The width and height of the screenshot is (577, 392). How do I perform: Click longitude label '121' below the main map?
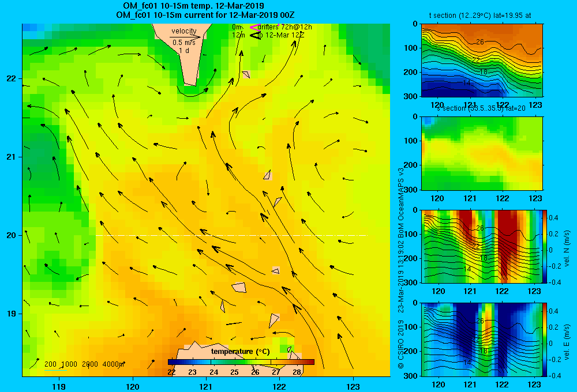(x=206, y=387)
